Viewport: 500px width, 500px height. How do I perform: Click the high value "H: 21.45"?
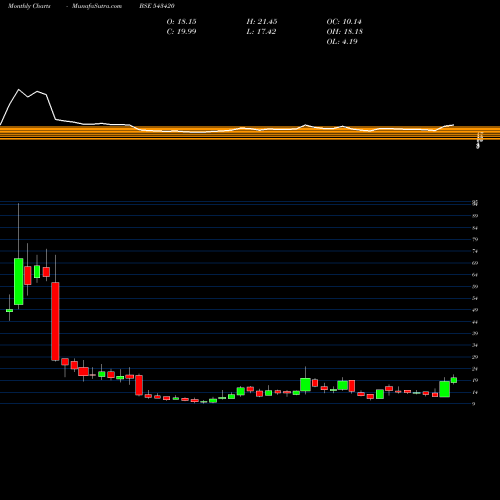tap(262, 22)
